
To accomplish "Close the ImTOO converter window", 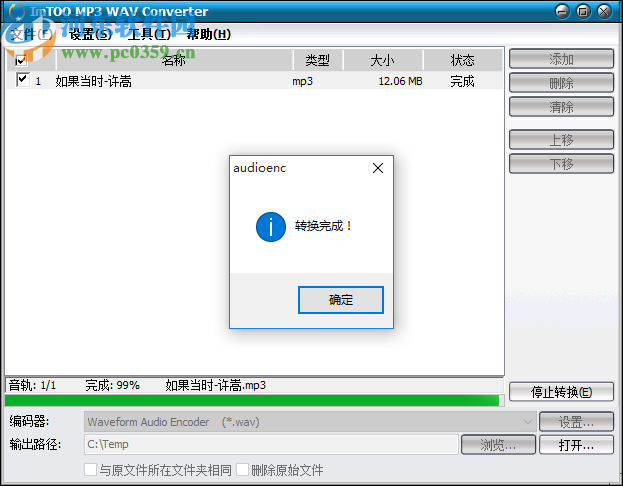I will point(604,12).
